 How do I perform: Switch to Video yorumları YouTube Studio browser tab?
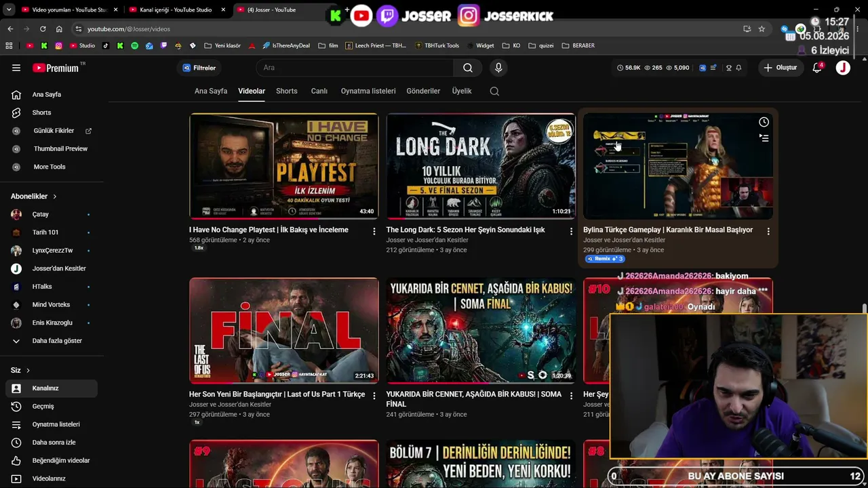pyautogui.click(x=65, y=10)
